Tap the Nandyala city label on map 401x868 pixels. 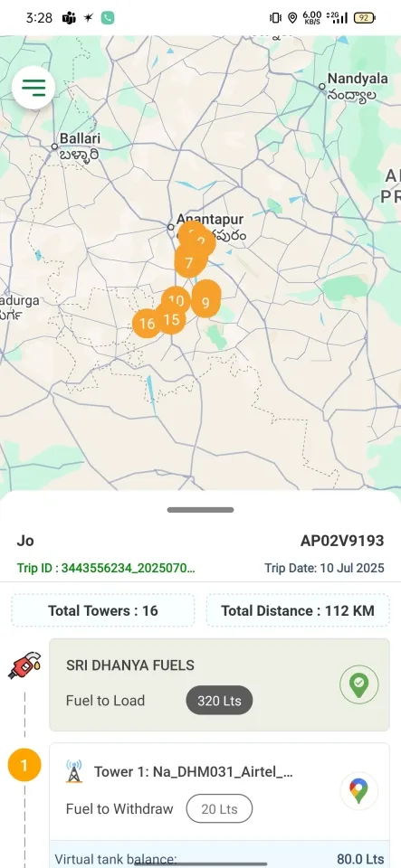coord(358,79)
